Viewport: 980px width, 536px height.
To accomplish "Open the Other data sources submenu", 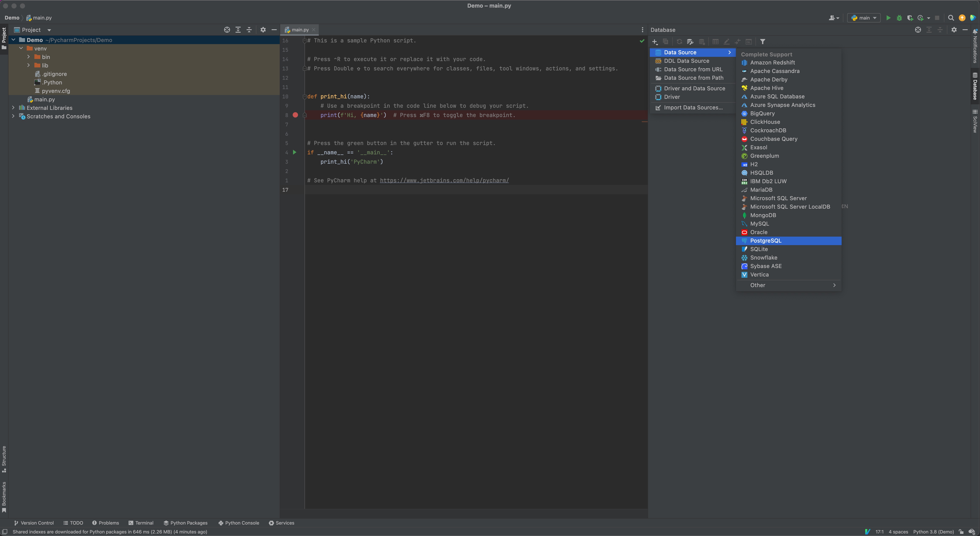I will point(788,285).
